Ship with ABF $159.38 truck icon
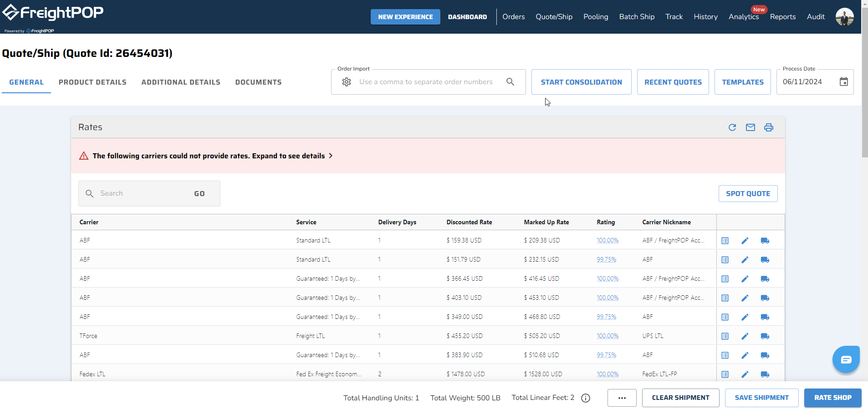Screen dimensions: 868x414 click(x=765, y=241)
